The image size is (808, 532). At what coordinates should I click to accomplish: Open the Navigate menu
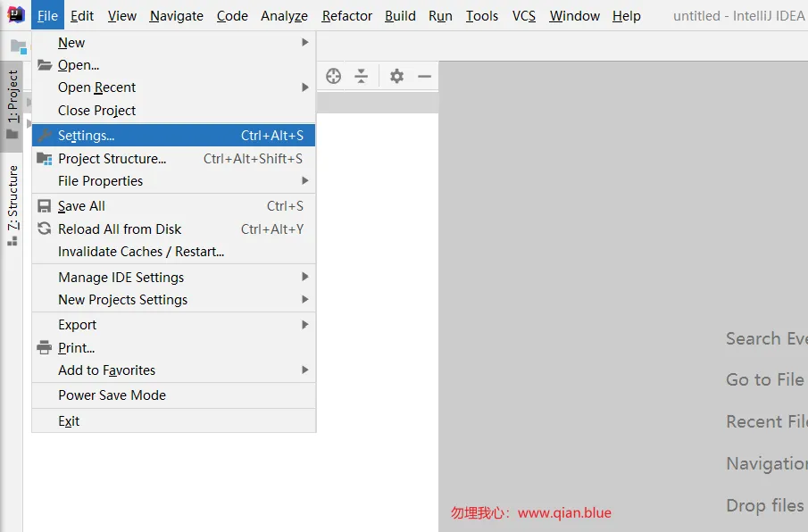pyautogui.click(x=176, y=16)
